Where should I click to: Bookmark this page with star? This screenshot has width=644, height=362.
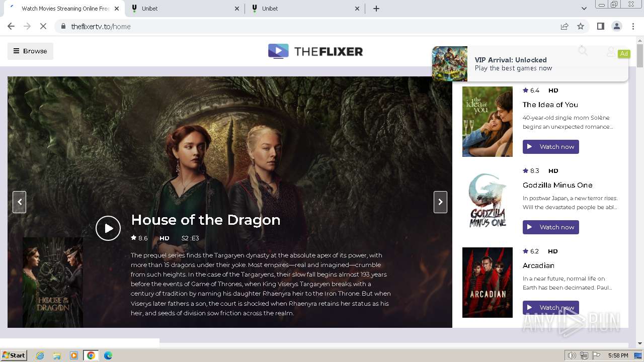tap(581, 26)
